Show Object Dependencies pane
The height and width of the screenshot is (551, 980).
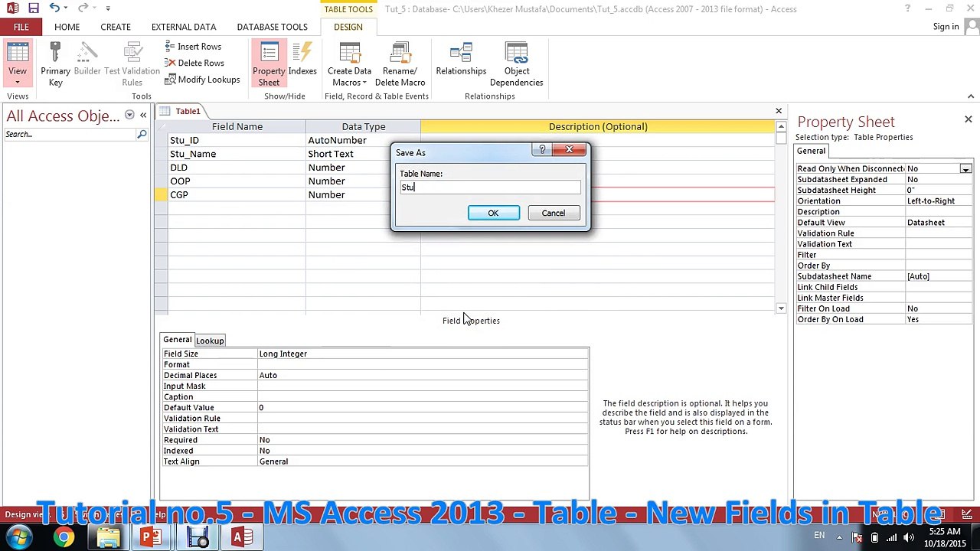(x=517, y=64)
